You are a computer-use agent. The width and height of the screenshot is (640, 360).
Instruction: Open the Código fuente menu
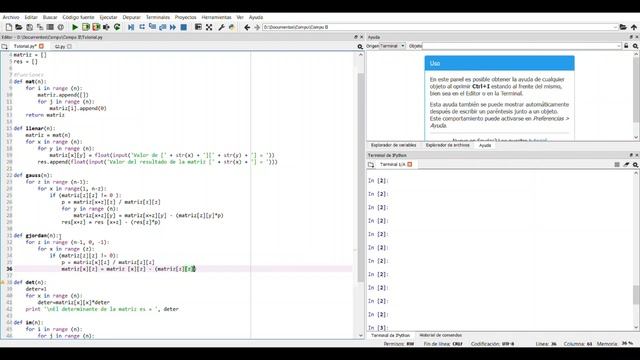pos(78,17)
